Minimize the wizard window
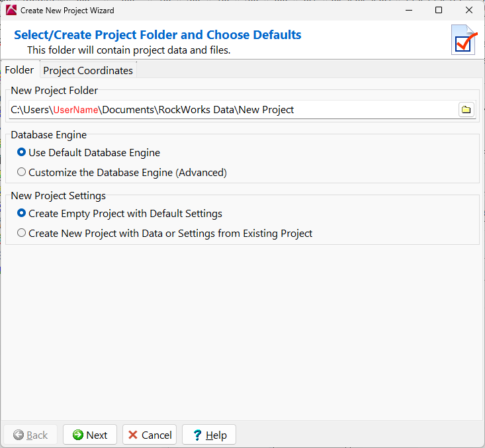 408,10
